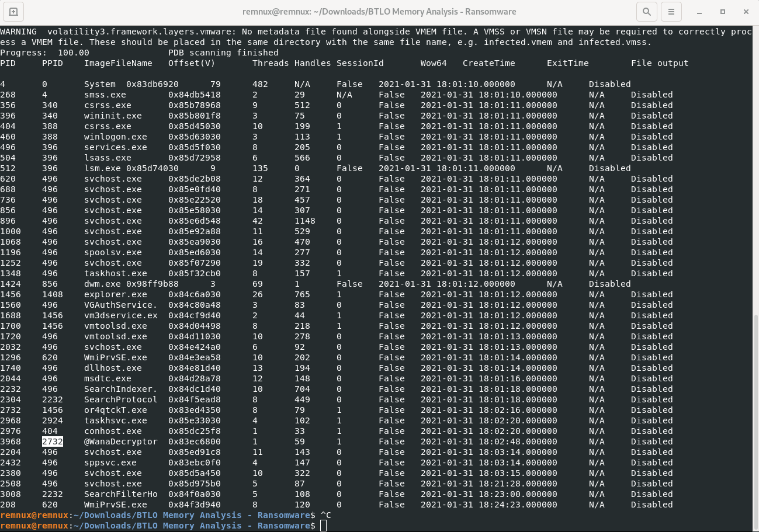Click the terminal window title text

tap(379, 11)
